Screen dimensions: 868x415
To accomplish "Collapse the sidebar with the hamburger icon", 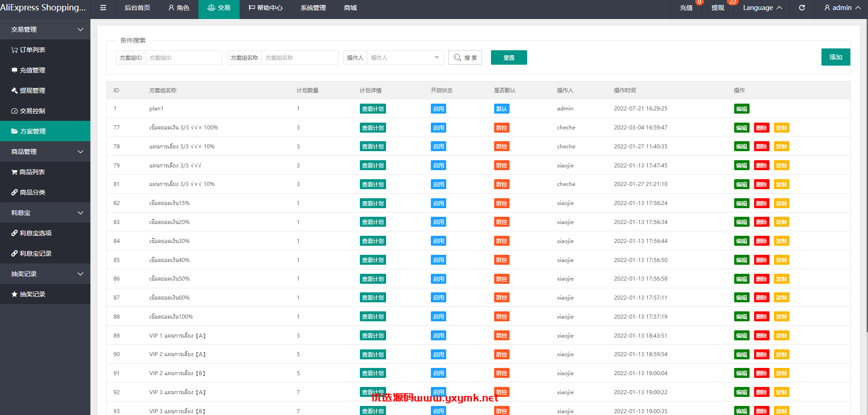I will point(103,8).
